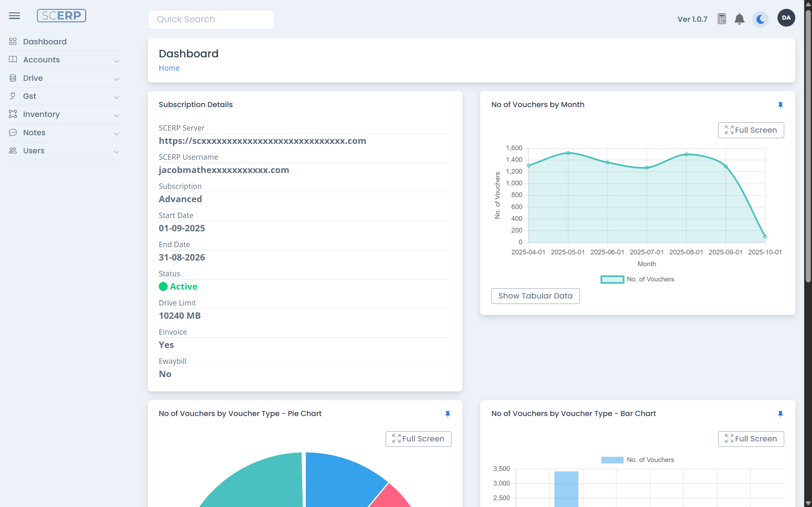Expand the Notes menu item

(64, 133)
